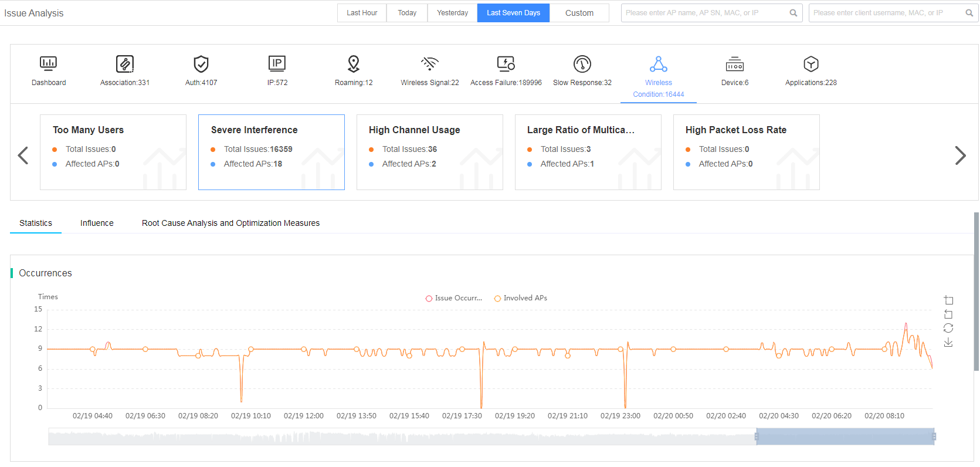Open Root Cause Analysis and Optimization Measures tab
The width and height of the screenshot is (980, 467).
[230, 223]
